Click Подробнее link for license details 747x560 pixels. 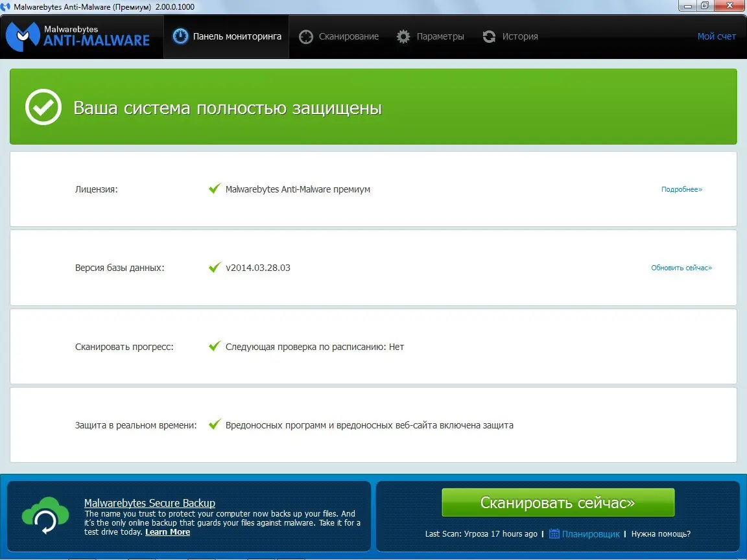[682, 189]
